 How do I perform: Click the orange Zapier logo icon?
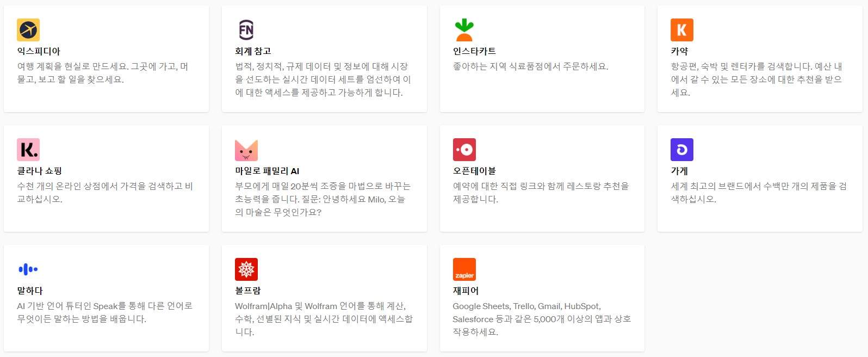pos(464,269)
